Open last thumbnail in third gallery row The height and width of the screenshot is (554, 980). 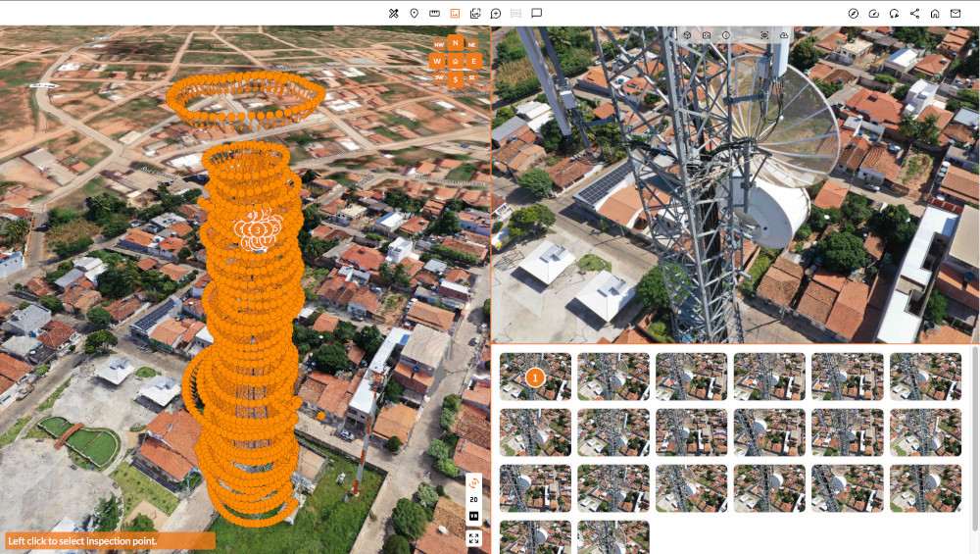(926, 488)
